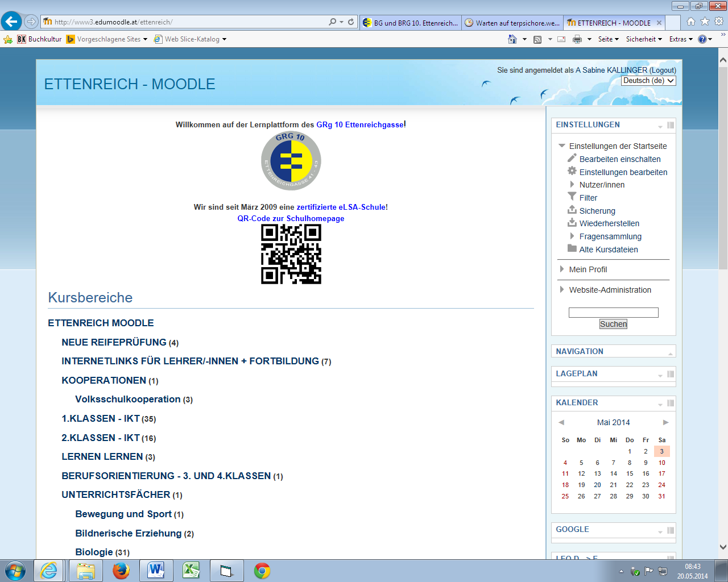The height and width of the screenshot is (582, 728).
Task: Click the restore icon beside Wiederherstellen
Action: [x=572, y=222]
